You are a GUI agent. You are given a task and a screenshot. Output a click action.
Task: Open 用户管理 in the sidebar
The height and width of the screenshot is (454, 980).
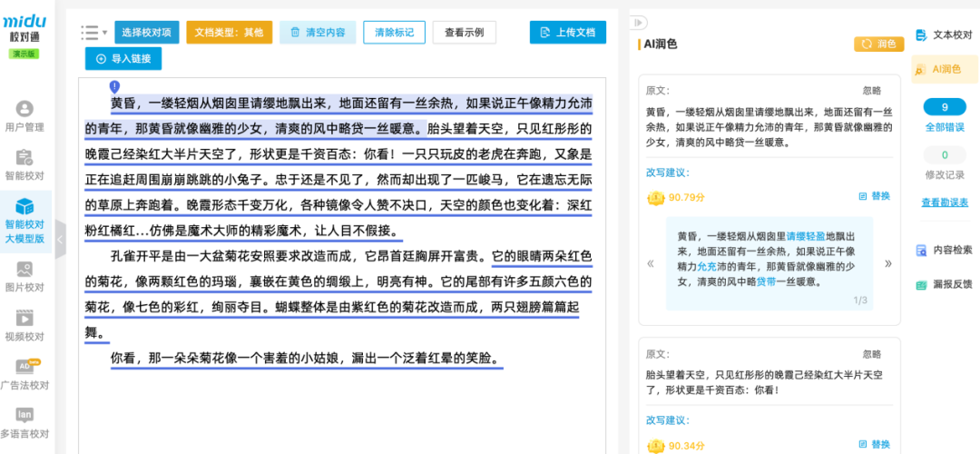(x=25, y=116)
